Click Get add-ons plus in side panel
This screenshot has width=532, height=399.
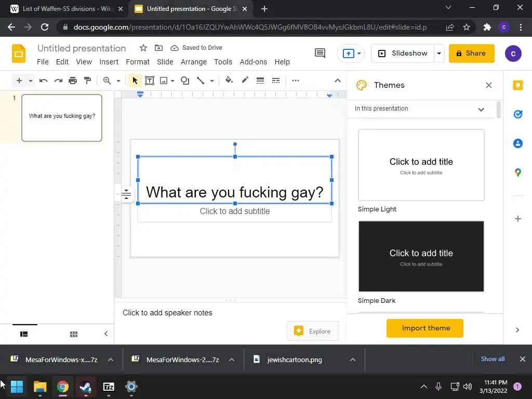(518, 219)
